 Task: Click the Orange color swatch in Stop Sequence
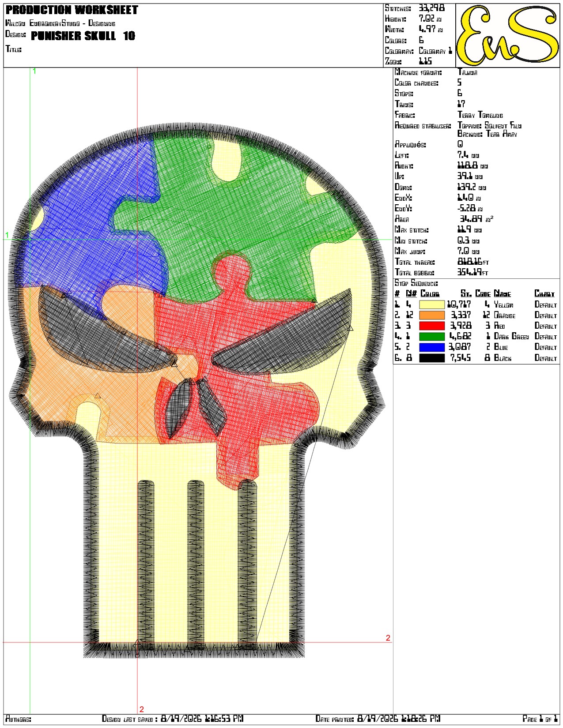pos(431,315)
